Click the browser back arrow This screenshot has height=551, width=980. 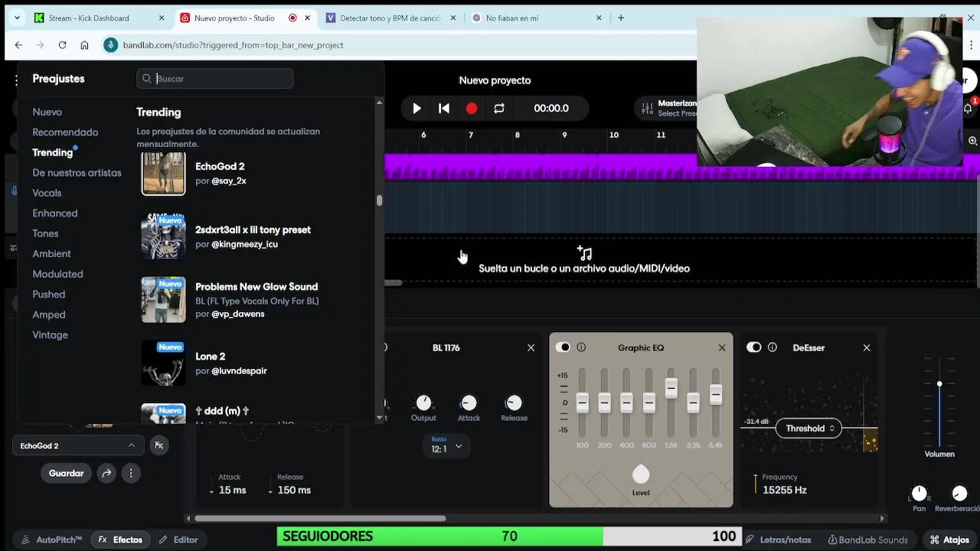(x=18, y=45)
